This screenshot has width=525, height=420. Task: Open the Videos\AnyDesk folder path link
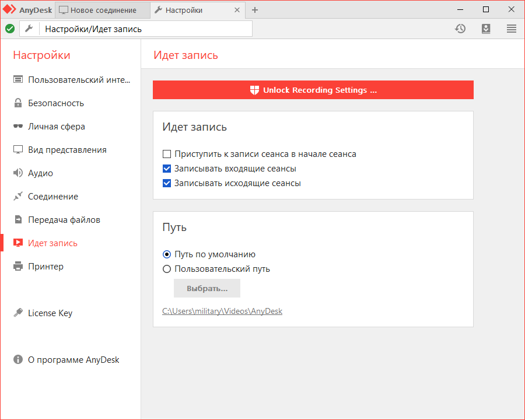coord(222,311)
